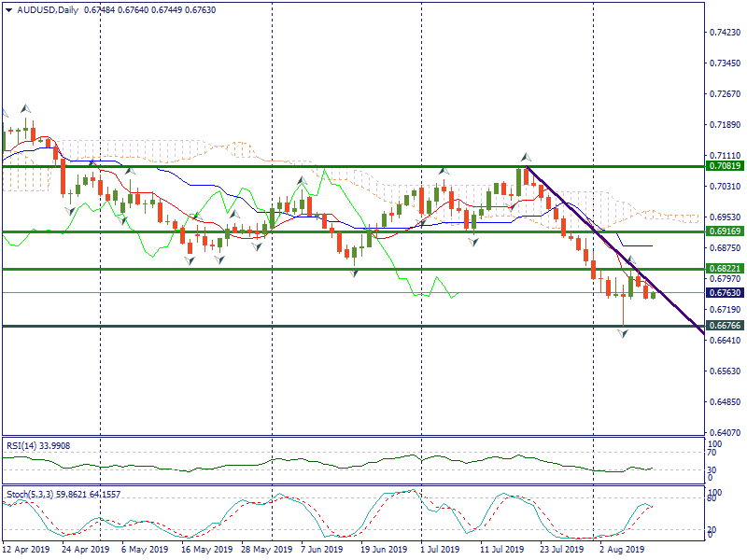This screenshot has width=747, height=560.
Task: Click the down fractal arrow under the June low
Action: 354,273
